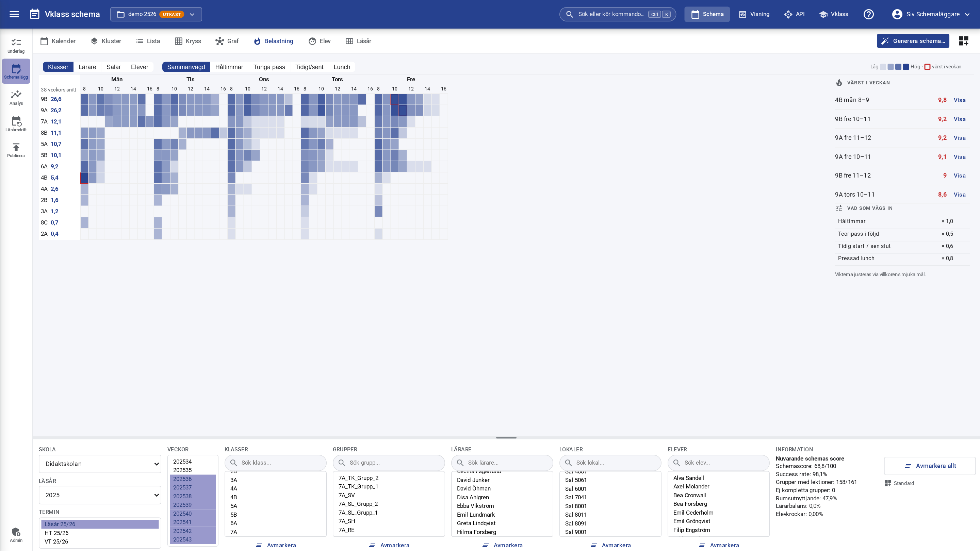The width and height of the screenshot is (980, 551).
Task: Switch to Kluster view
Action: (106, 41)
